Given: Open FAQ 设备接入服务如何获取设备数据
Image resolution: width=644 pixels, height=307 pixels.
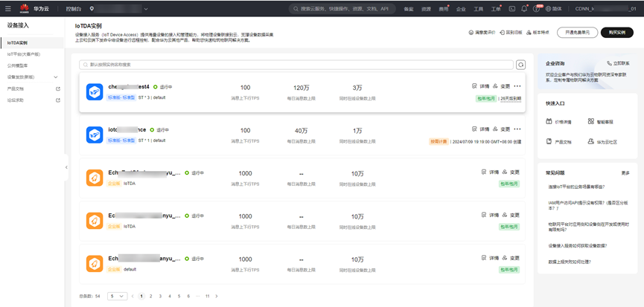Looking at the screenshot, I should pos(578,246).
